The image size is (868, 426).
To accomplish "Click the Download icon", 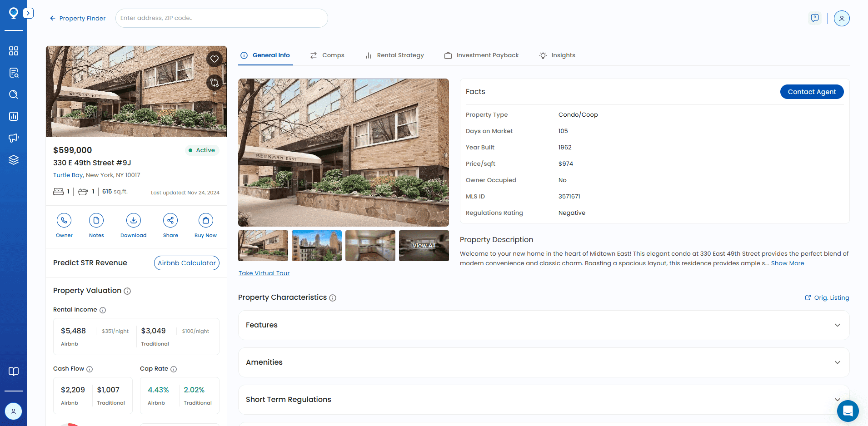I will point(134,220).
